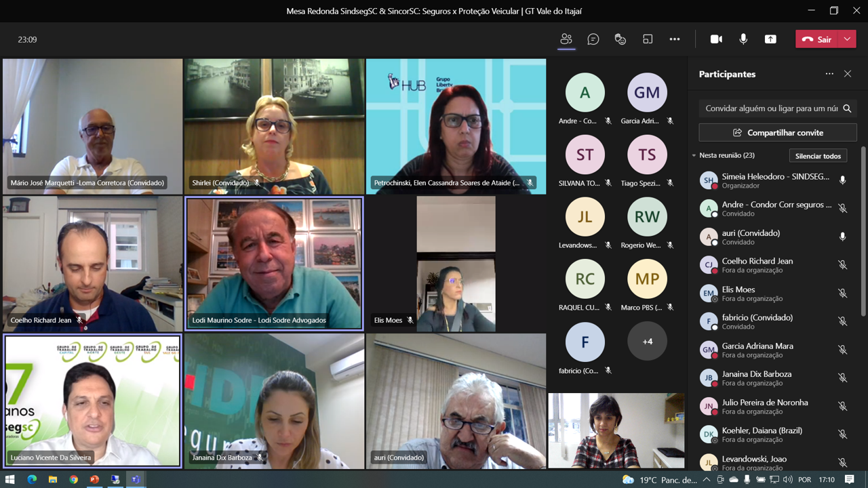
Task: Open Google Chrome from the taskbar
Action: click(x=73, y=479)
